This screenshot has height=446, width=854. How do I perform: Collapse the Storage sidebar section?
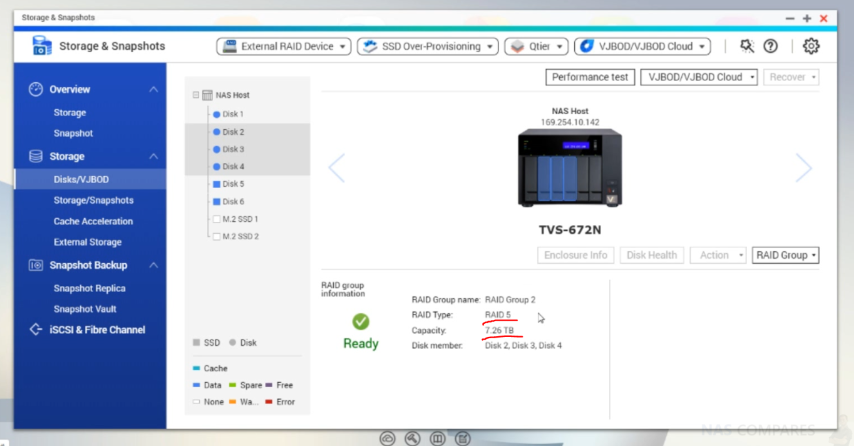(x=154, y=156)
